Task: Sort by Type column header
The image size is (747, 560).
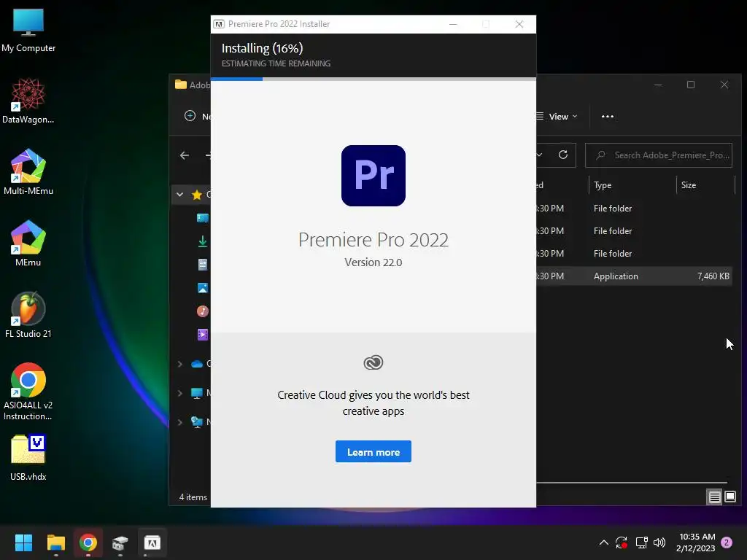Action: (x=632, y=185)
